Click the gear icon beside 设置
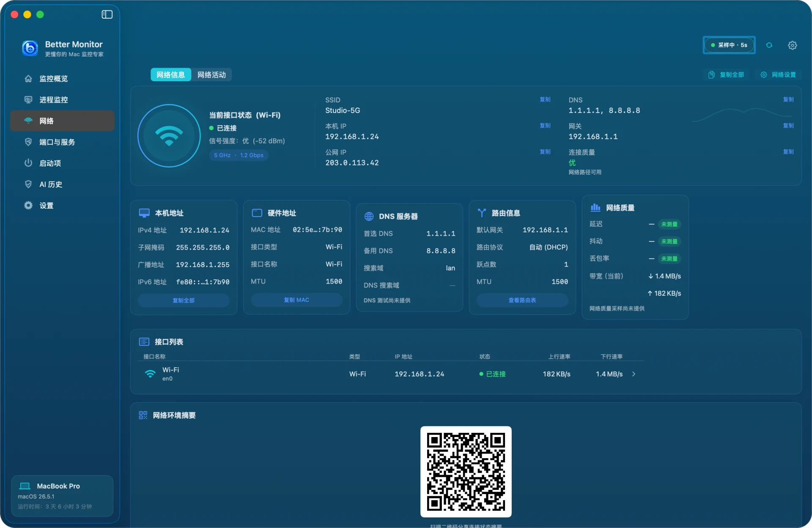 (x=28, y=205)
